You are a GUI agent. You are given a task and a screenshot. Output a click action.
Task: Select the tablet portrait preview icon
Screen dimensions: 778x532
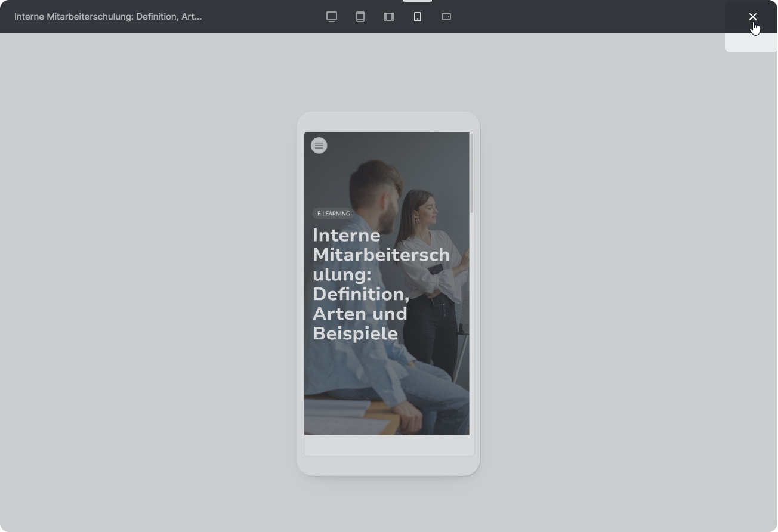pyautogui.click(x=360, y=17)
